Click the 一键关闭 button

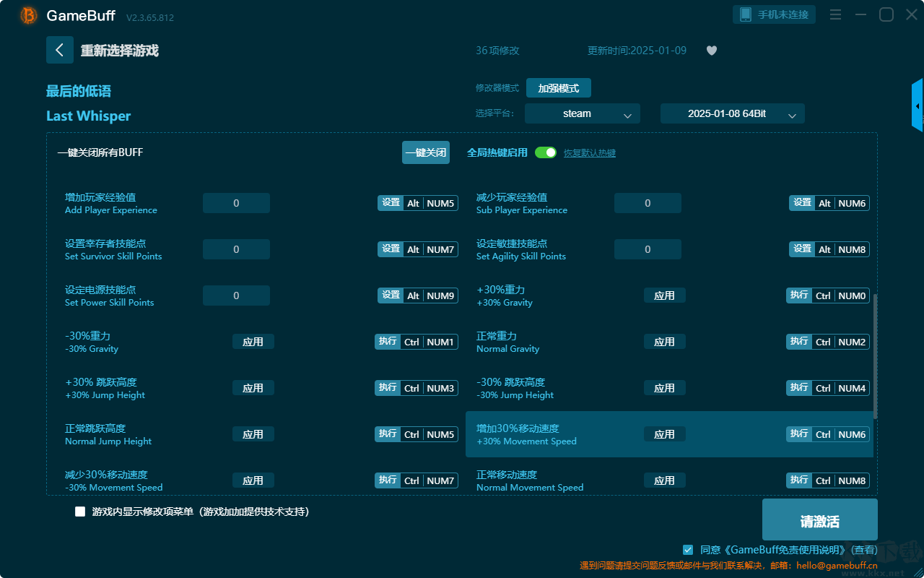(x=426, y=152)
